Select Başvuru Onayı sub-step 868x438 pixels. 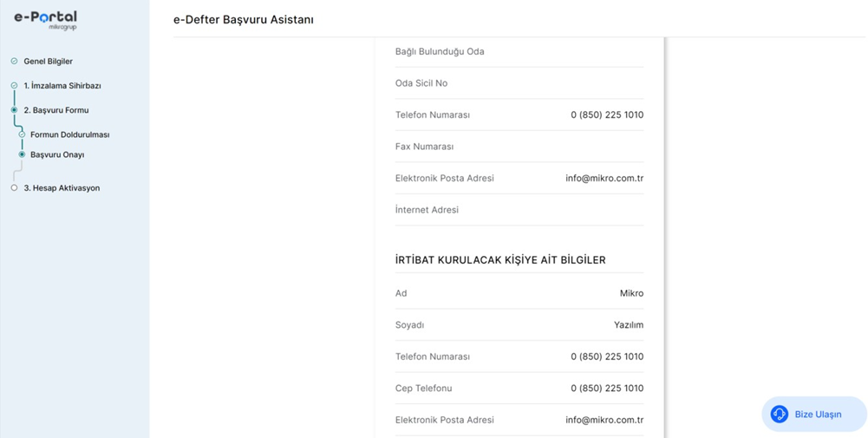point(57,154)
